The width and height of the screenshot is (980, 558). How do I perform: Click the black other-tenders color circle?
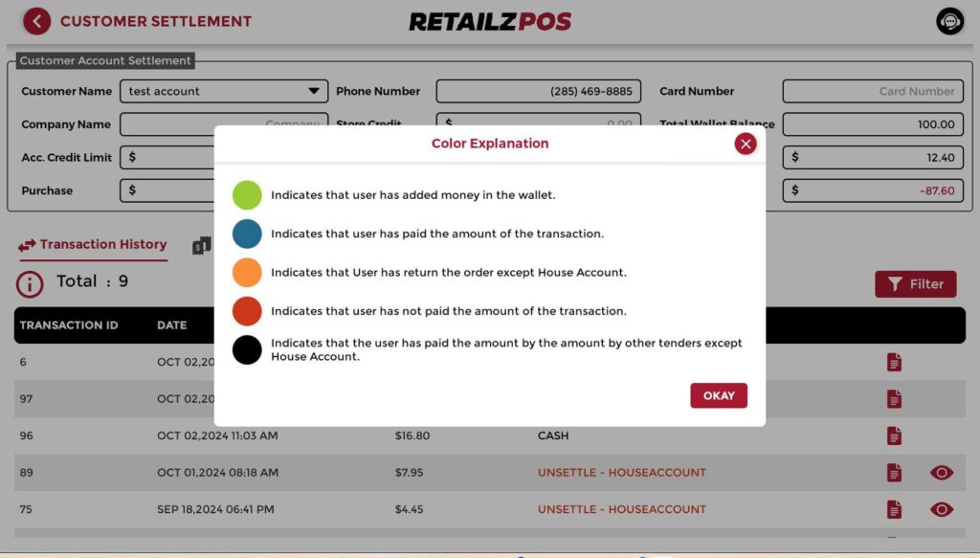pos(247,349)
